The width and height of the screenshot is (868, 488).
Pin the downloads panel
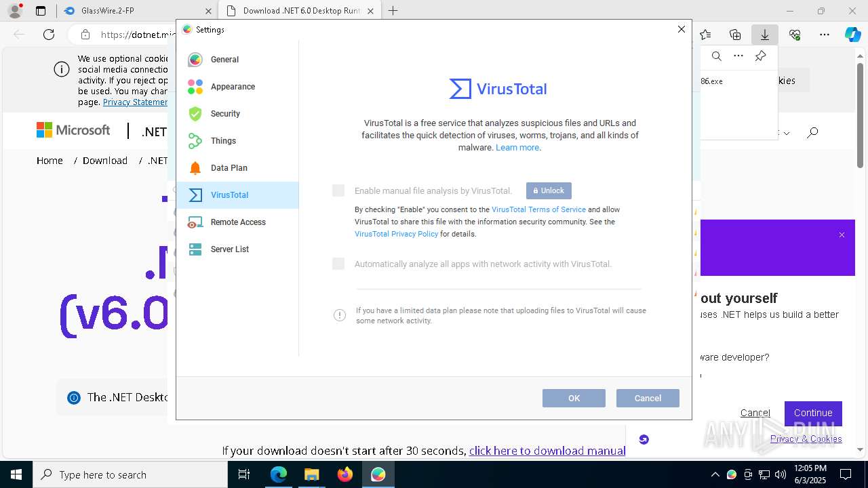[761, 56]
